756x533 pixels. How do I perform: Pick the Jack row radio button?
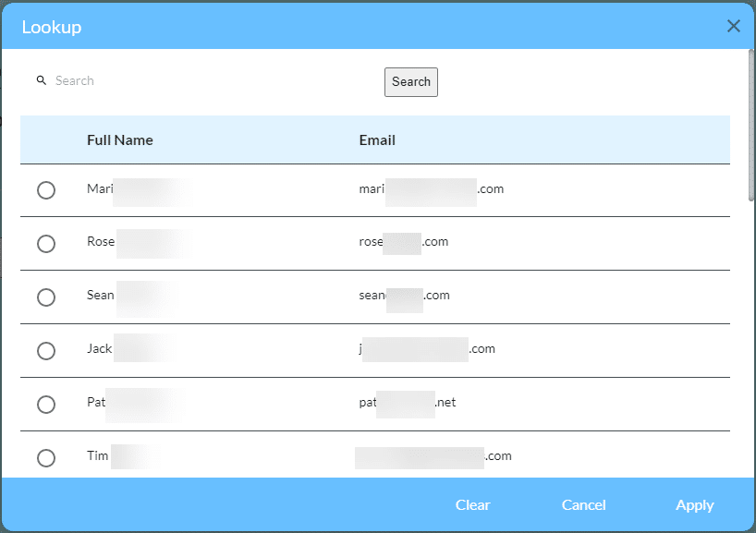(x=46, y=351)
